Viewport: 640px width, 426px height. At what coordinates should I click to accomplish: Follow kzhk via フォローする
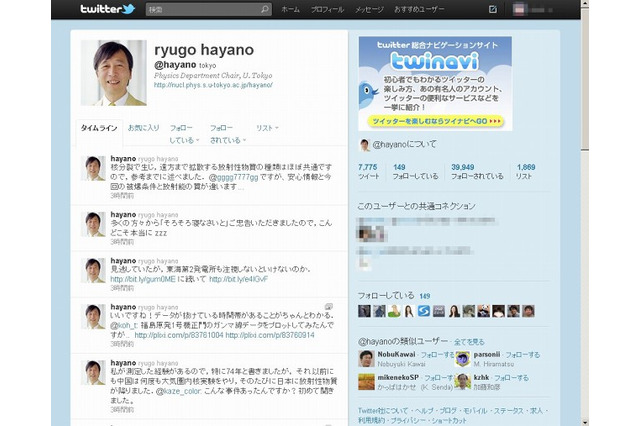(x=511, y=378)
